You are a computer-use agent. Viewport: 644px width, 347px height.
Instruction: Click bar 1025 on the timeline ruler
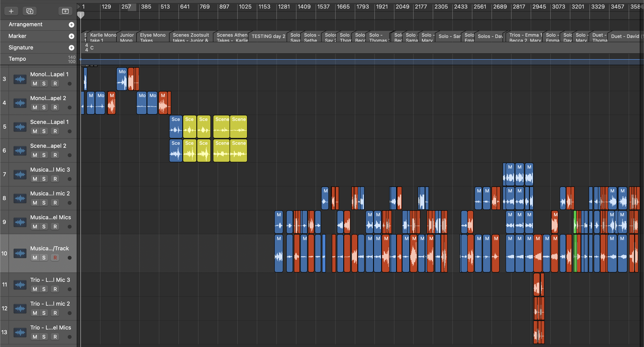click(x=245, y=7)
